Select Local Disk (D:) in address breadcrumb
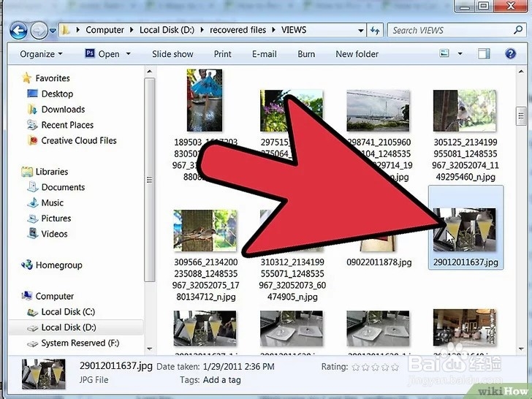532x399 pixels. click(167, 30)
